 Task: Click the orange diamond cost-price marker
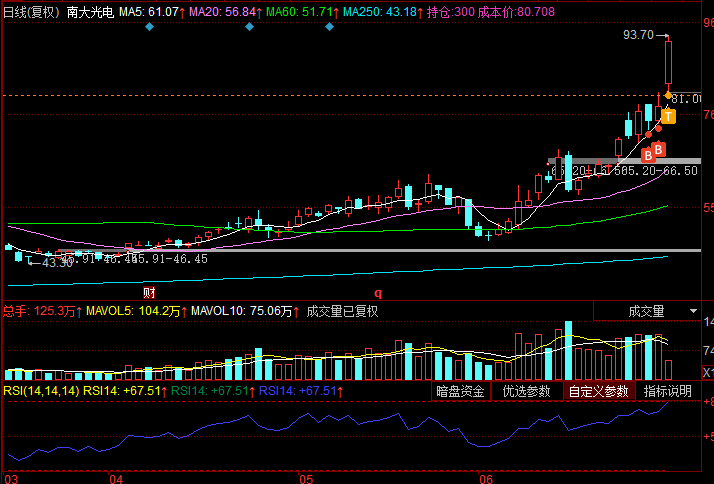[x=668, y=95]
